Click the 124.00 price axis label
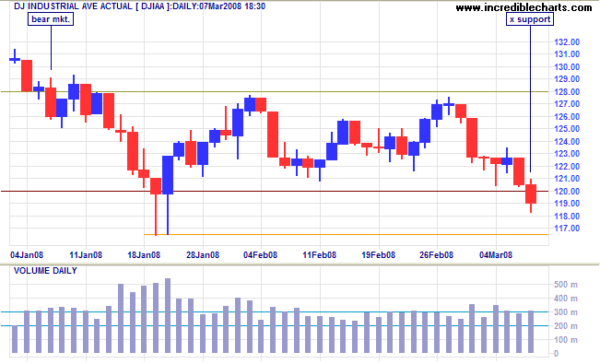 567,141
